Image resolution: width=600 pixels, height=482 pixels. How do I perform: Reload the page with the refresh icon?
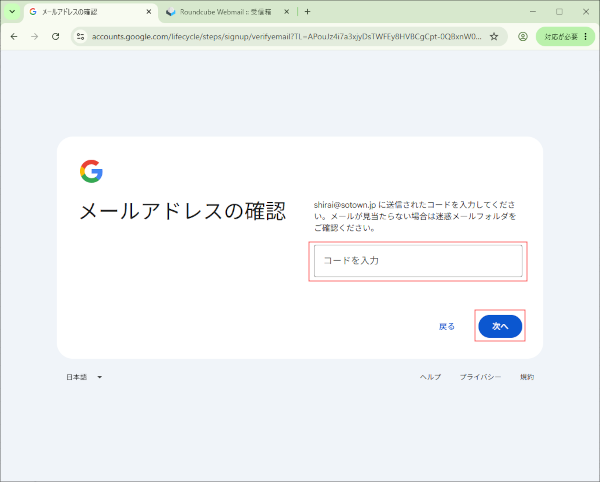(x=55, y=36)
